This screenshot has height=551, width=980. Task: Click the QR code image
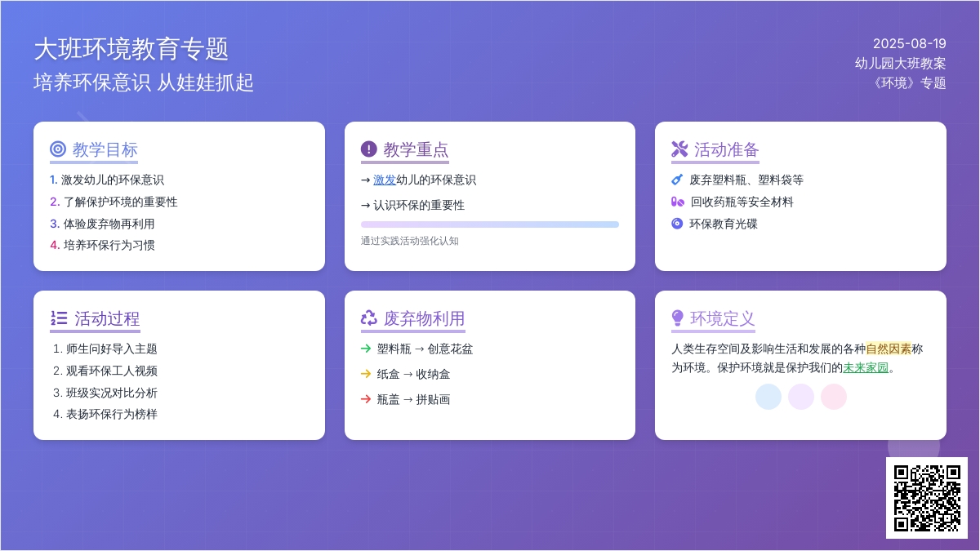[x=927, y=498]
